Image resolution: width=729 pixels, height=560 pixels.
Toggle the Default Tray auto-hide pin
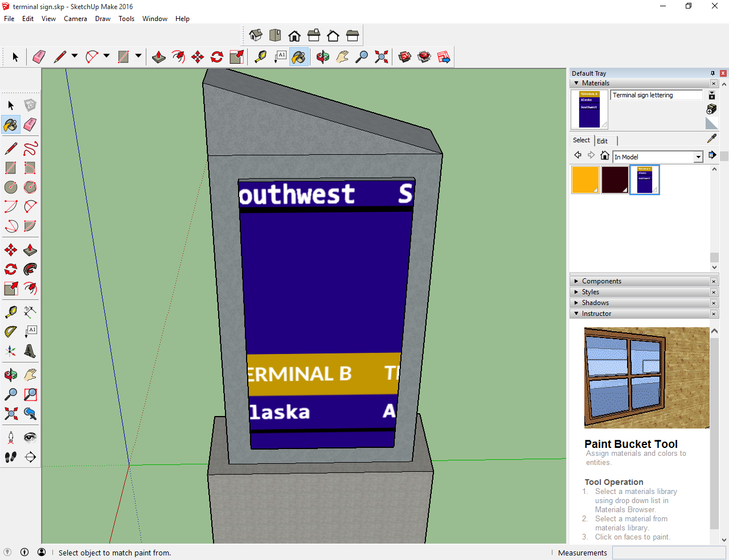712,73
